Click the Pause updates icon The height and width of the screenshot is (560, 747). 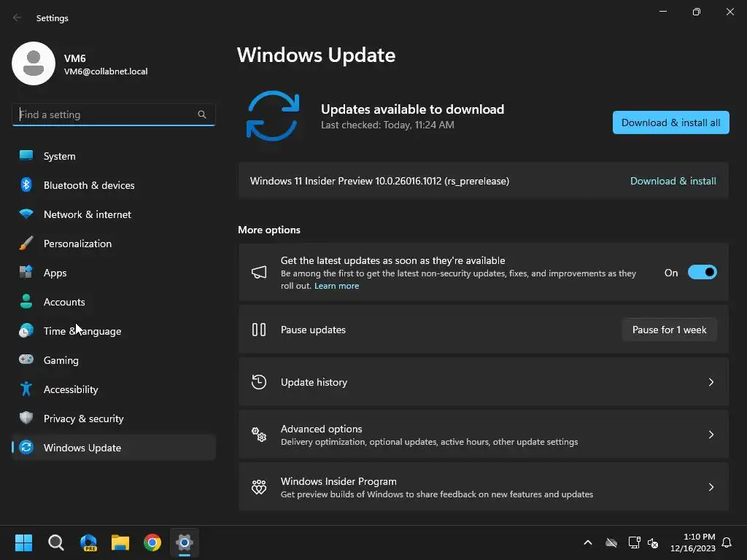tap(259, 330)
